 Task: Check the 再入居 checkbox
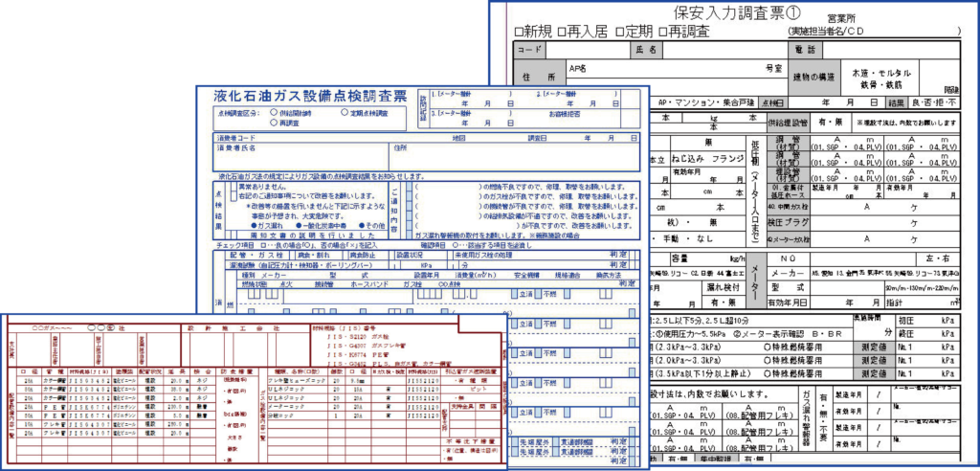coord(562,32)
